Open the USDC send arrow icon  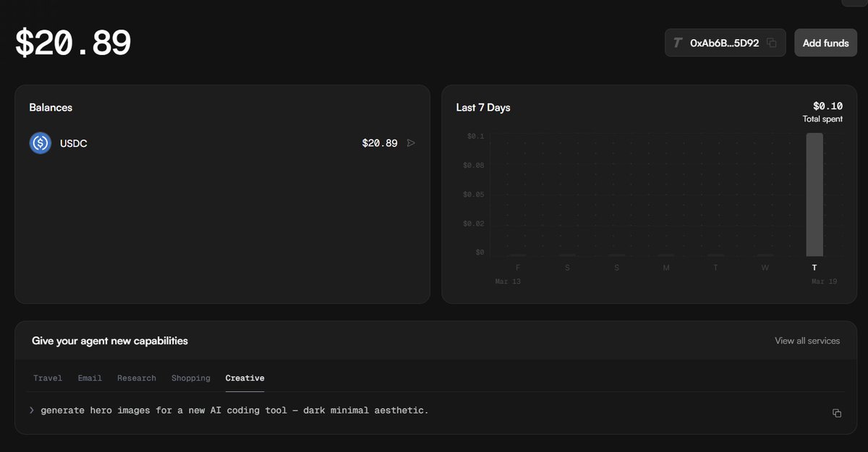coord(411,143)
